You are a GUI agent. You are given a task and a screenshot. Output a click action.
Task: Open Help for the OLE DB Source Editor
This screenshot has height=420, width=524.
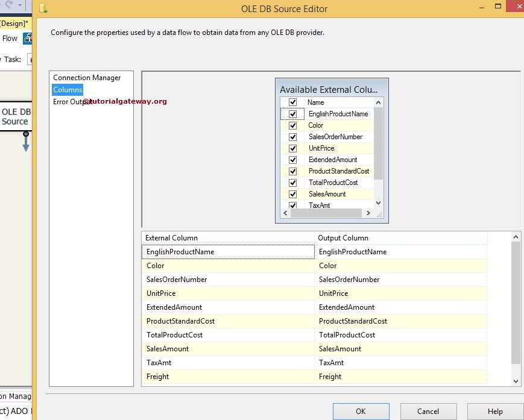[496, 411]
